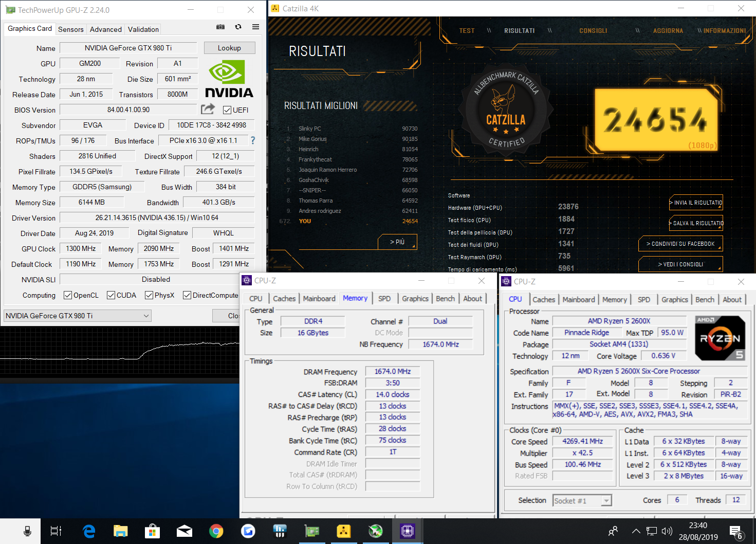This screenshot has width=756, height=544.
Task: Open the Socket #1 selection dropdown in CPU-Z
Action: coord(582,501)
